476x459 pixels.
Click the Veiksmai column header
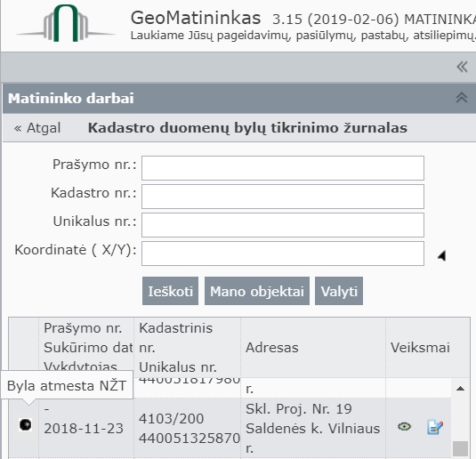pos(420,348)
